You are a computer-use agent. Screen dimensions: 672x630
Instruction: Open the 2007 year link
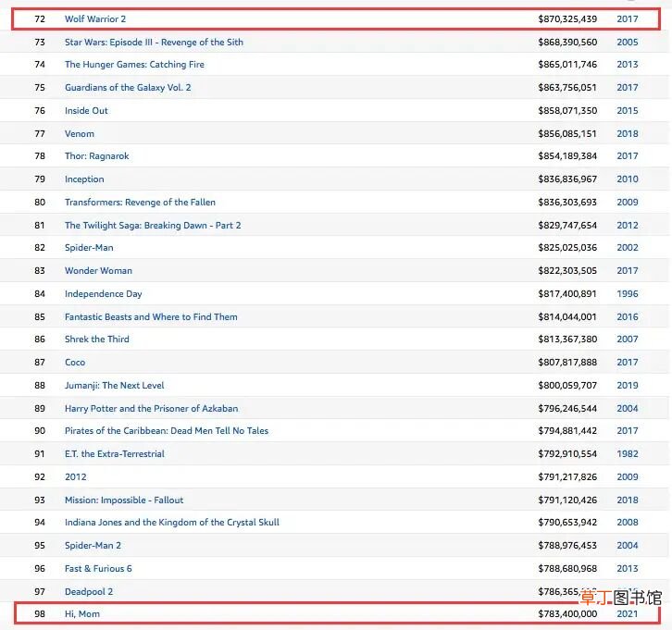(628, 340)
